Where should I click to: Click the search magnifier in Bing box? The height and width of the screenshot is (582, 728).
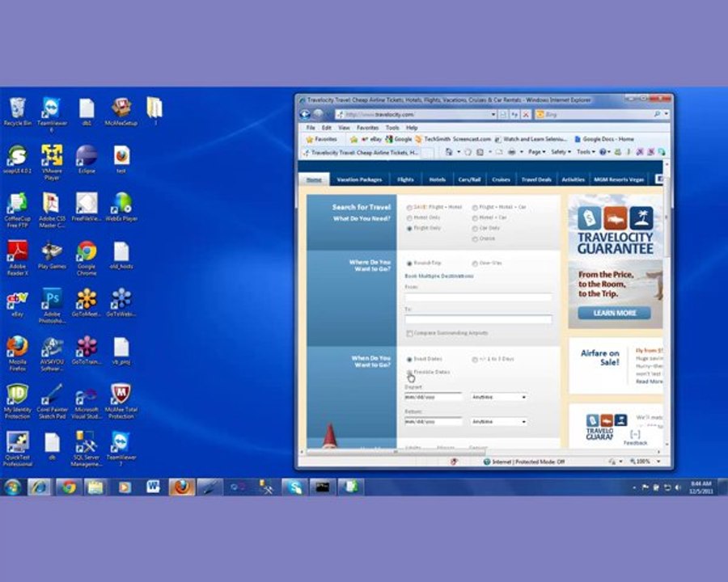[657, 114]
